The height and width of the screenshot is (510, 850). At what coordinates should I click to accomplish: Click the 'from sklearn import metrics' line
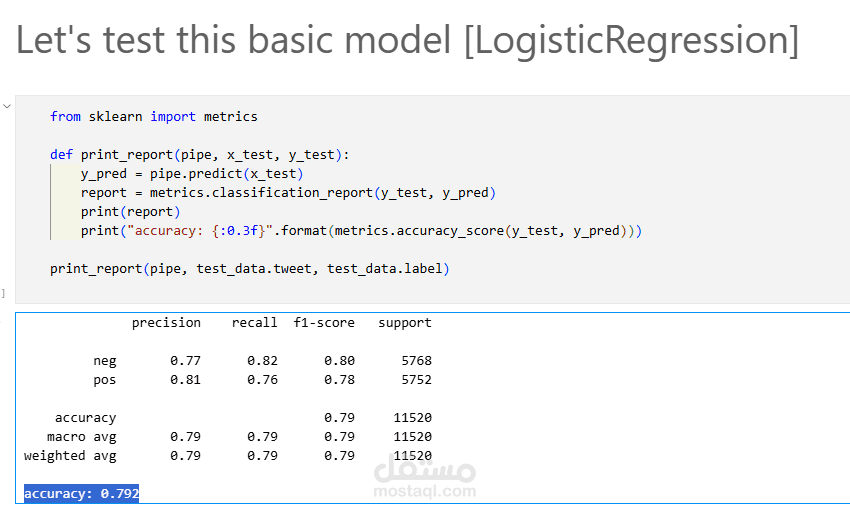coord(153,117)
